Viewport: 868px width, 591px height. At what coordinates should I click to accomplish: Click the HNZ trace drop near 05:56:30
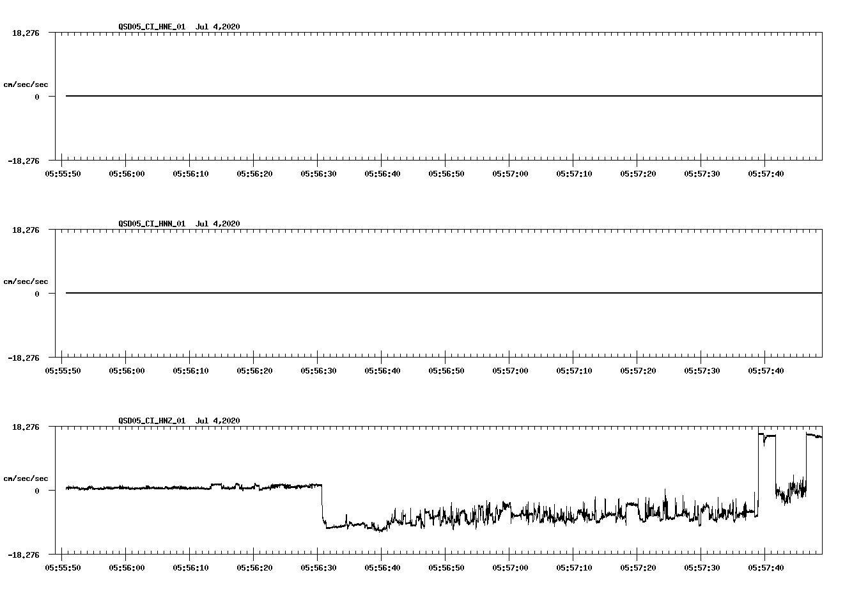click(x=323, y=505)
